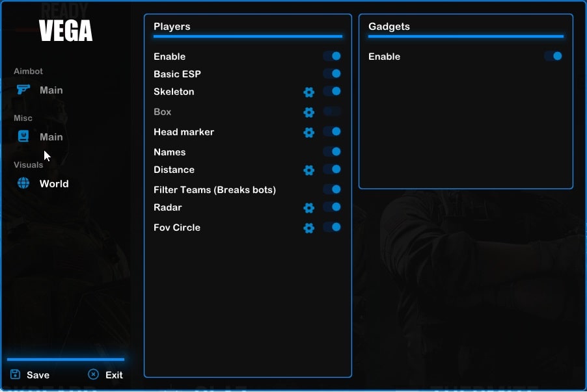Image resolution: width=587 pixels, height=392 pixels.
Task: Click the Radar gear settings icon
Action: point(308,208)
